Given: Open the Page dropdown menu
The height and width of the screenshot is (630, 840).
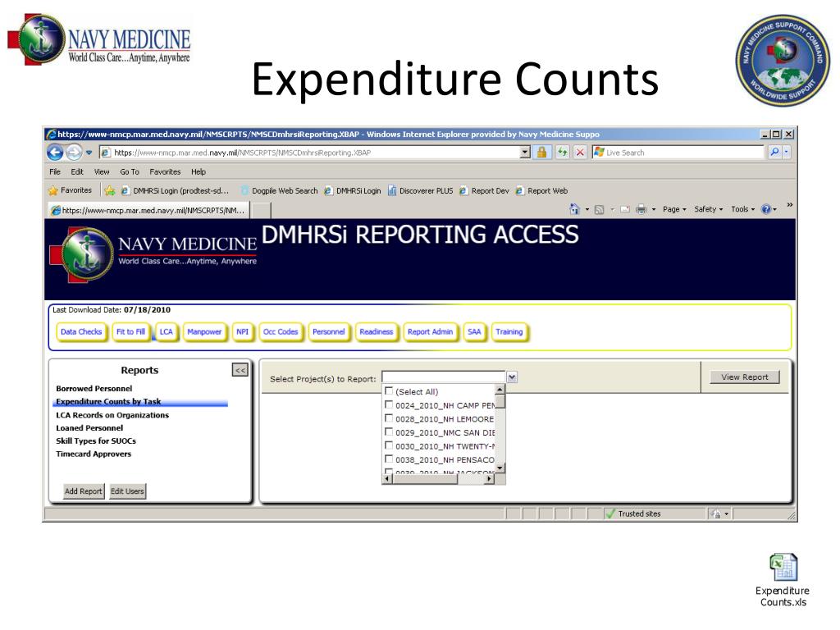Looking at the screenshot, I should (x=674, y=209).
